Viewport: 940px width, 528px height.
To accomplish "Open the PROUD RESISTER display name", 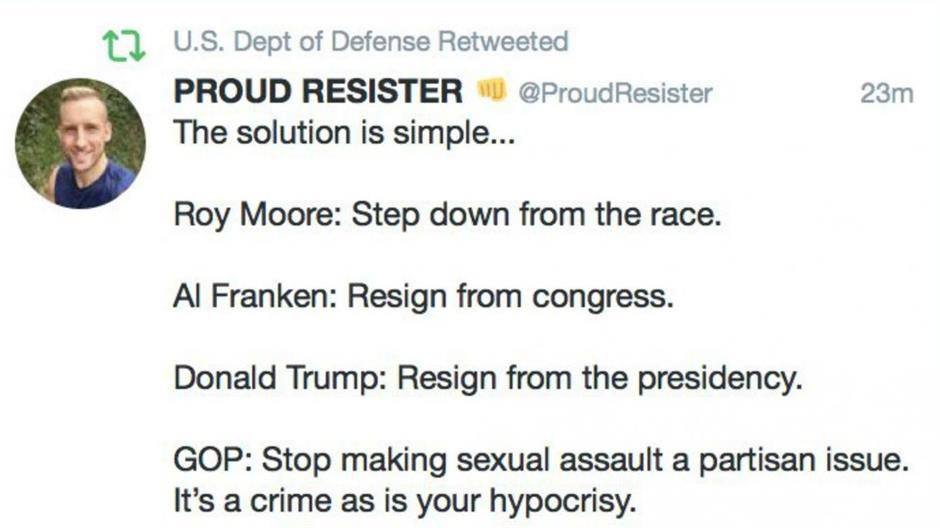I will (x=318, y=93).
